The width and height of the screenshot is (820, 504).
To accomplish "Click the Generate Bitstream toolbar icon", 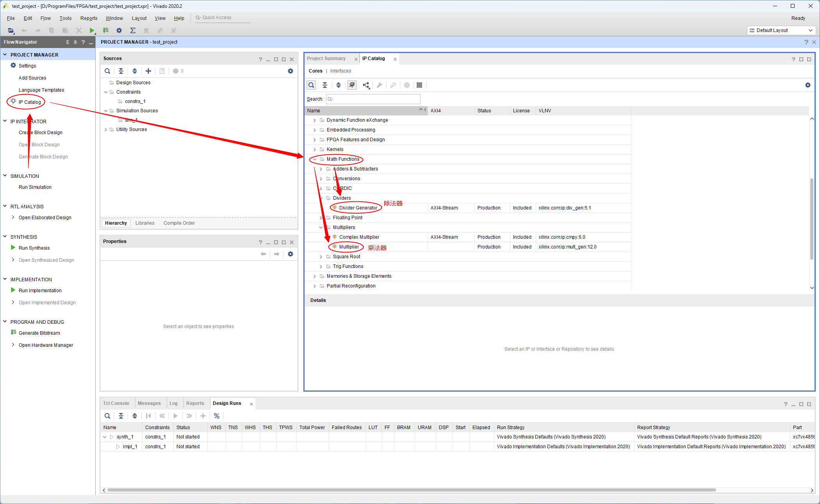I will (x=105, y=30).
